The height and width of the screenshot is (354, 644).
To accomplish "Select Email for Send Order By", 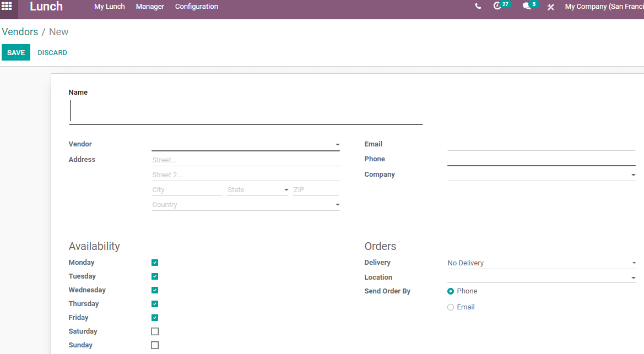I will 451,307.
